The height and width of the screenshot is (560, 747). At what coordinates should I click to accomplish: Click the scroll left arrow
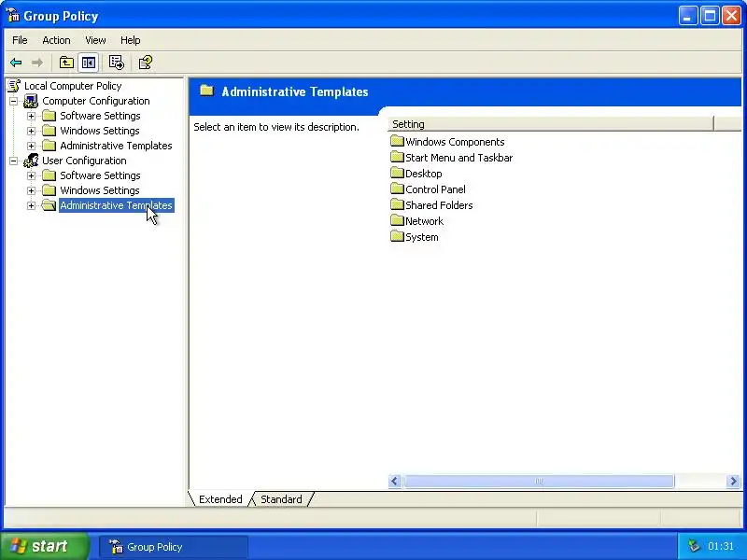click(394, 481)
